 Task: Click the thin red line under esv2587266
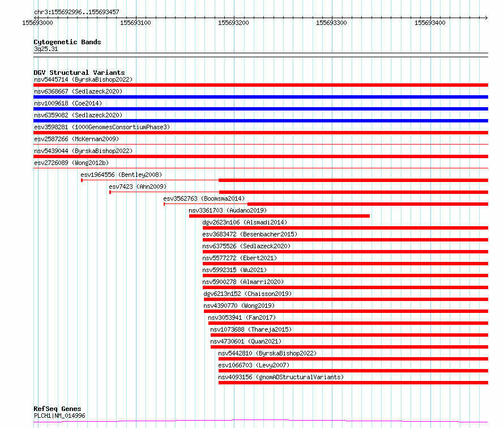tap(260, 145)
